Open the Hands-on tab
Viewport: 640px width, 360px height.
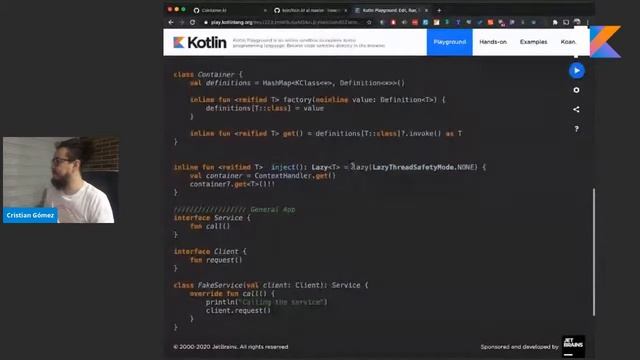[x=493, y=42]
